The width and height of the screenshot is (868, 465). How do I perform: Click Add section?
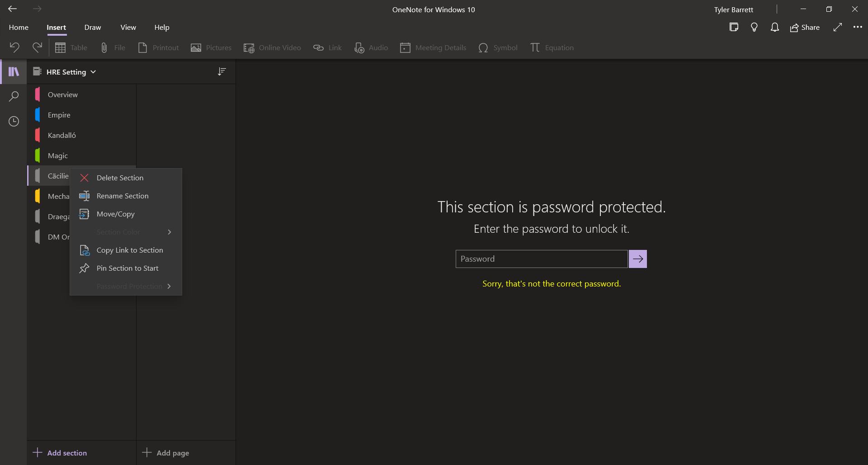pos(60,453)
